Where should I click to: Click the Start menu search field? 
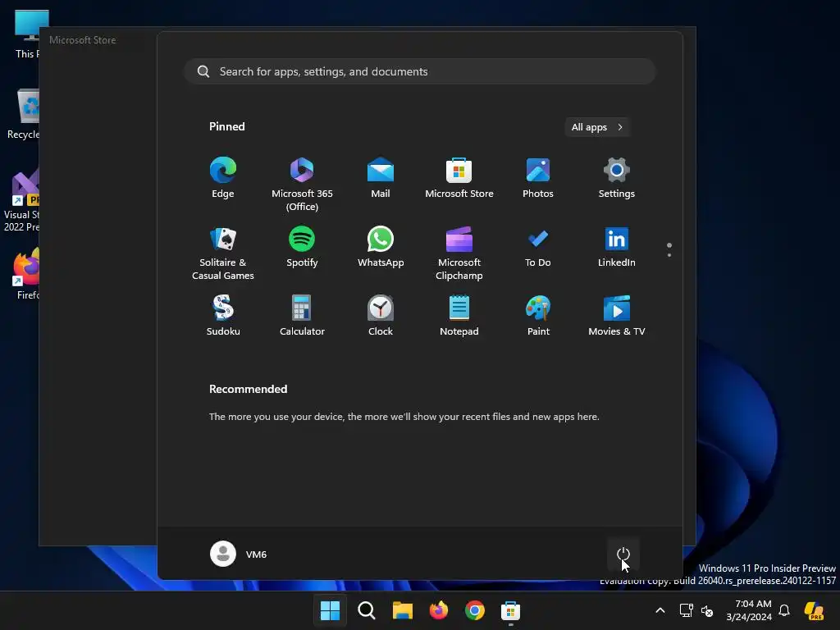coord(420,71)
